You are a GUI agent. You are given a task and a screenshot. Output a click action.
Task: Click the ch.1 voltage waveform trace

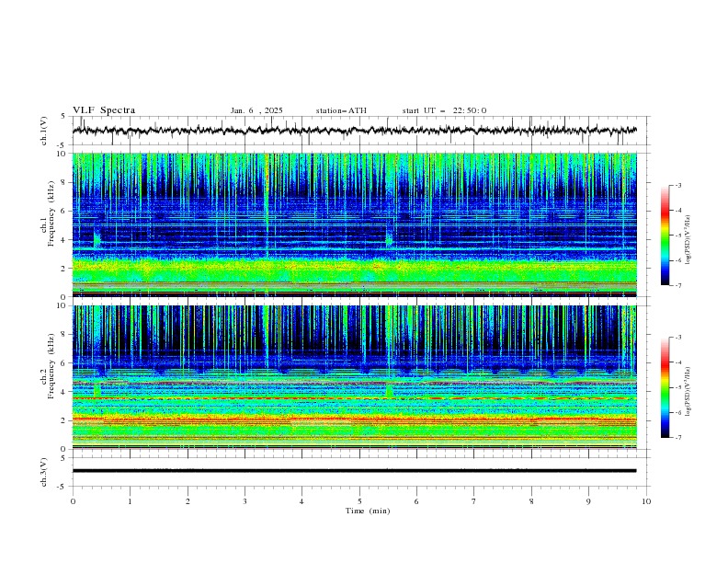(354, 131)
